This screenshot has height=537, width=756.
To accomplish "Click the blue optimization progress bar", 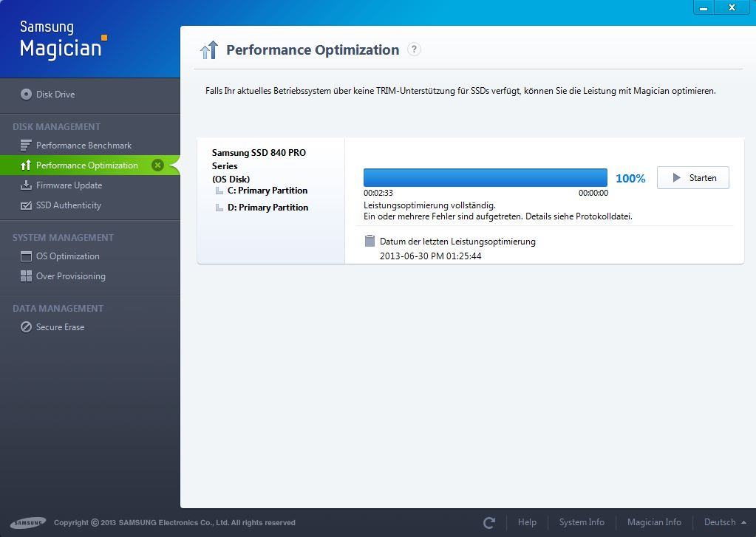I will click(x=485, y=178).
